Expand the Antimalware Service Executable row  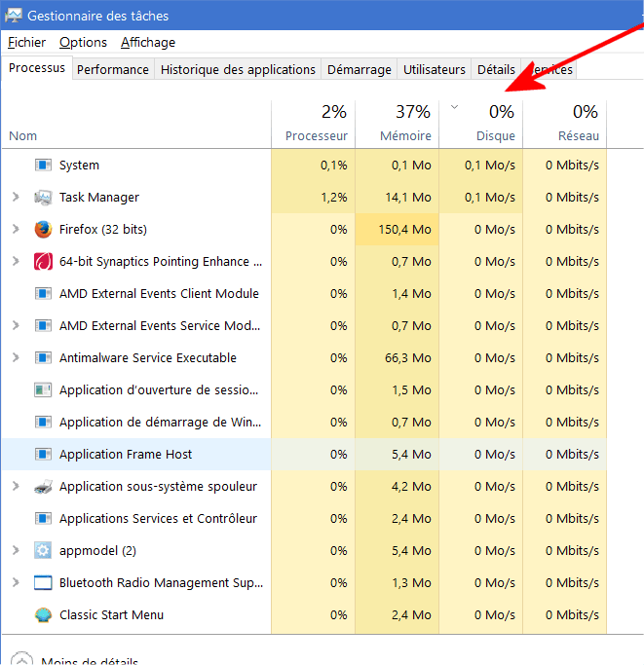(16, 357)
